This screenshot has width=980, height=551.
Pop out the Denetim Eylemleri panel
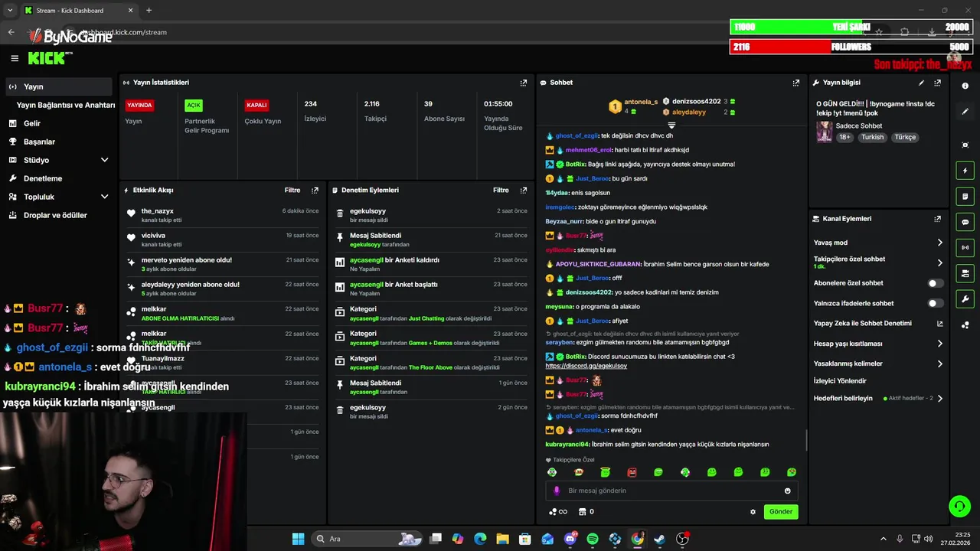(x=524, y=190)
